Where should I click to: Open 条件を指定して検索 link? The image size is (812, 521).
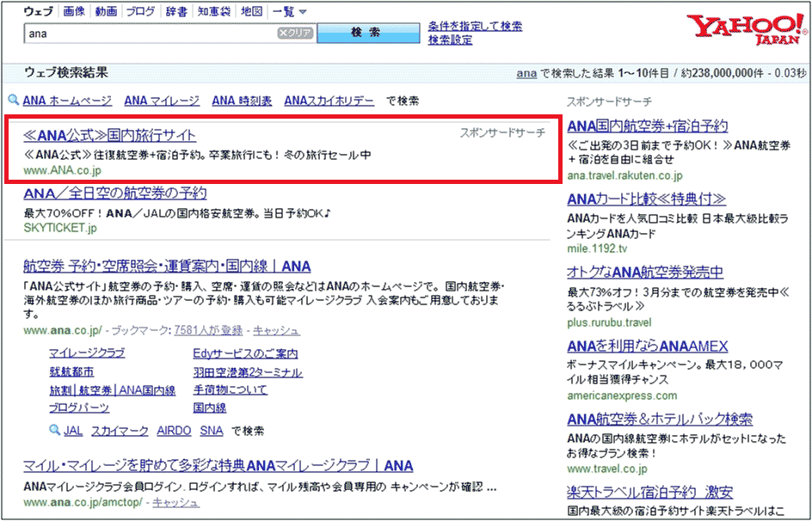coord(475,27)
